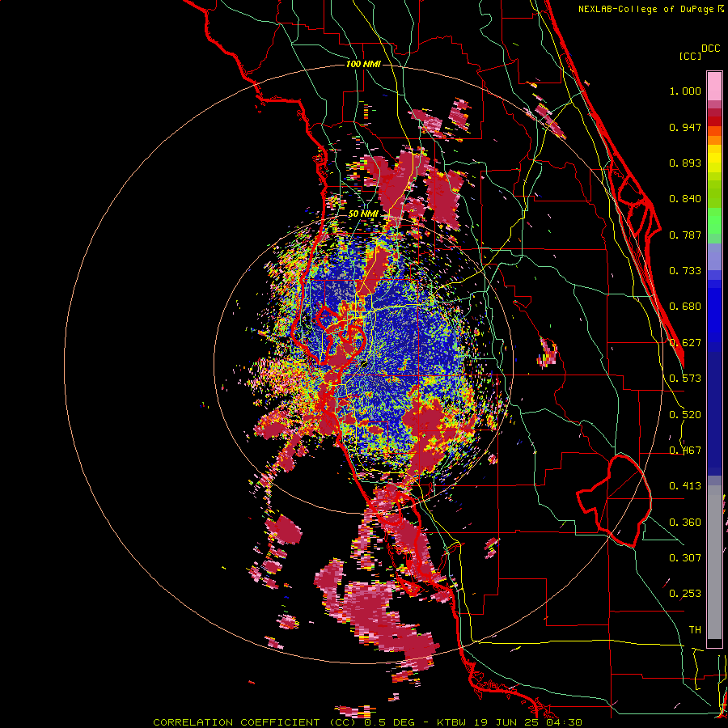This screenshot has height=728, width=728.
Task: Click the 0.787 color scale value
Action: 685,235
